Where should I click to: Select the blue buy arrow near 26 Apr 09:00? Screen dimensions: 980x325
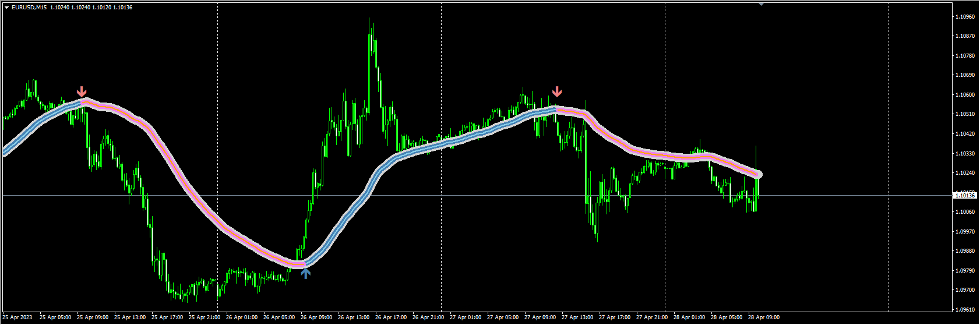tap(305, 274)
